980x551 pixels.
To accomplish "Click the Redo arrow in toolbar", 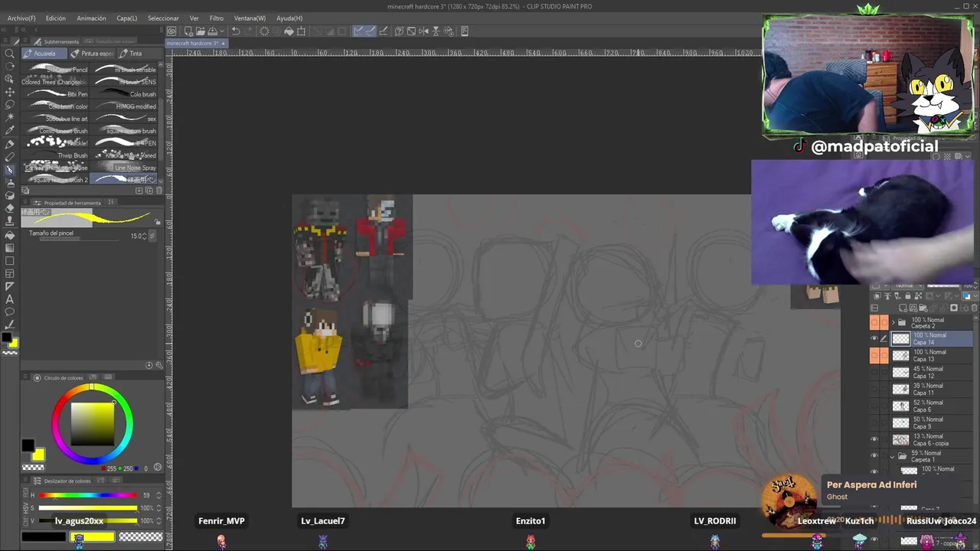I will (x=248, y=31).
